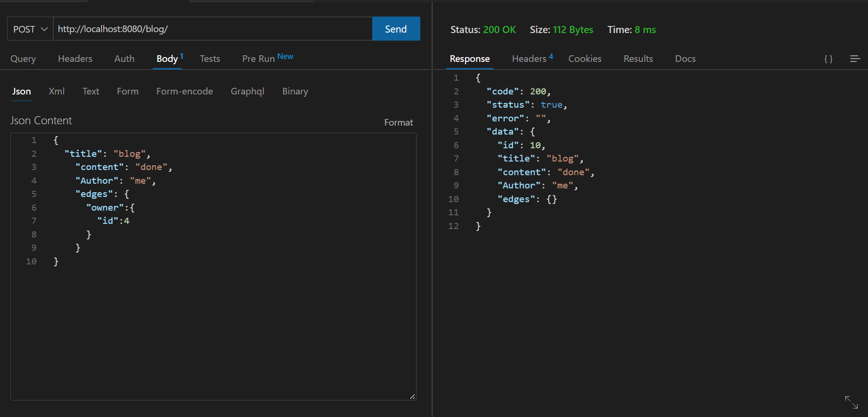Image resolution: width=868 pixels, height=417 pixels.
Task: Click the "title": "blog" line in request body
Action: [108, 153]
